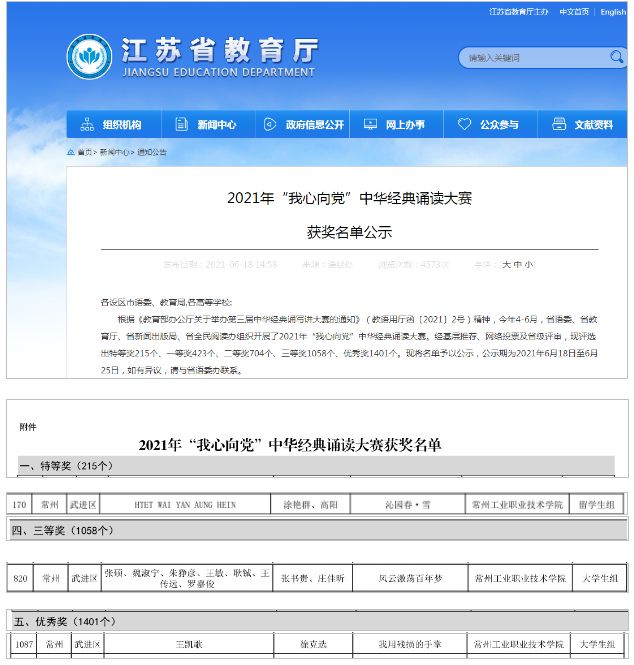Image resolution: width=634 pixels, height=665 pixels.
Task: Click the Jiangsu Education Department logo emblem
Action: (x=89, y=57)
